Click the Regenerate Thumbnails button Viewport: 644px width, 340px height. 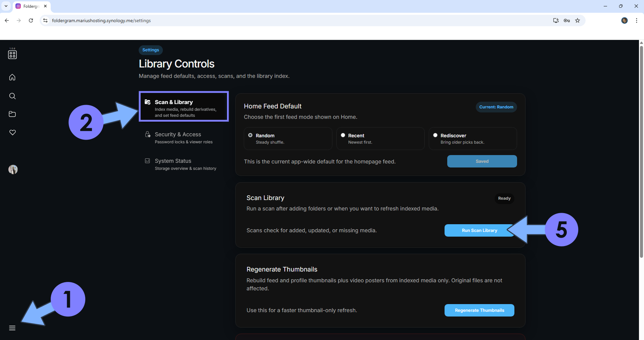(479, 310)
